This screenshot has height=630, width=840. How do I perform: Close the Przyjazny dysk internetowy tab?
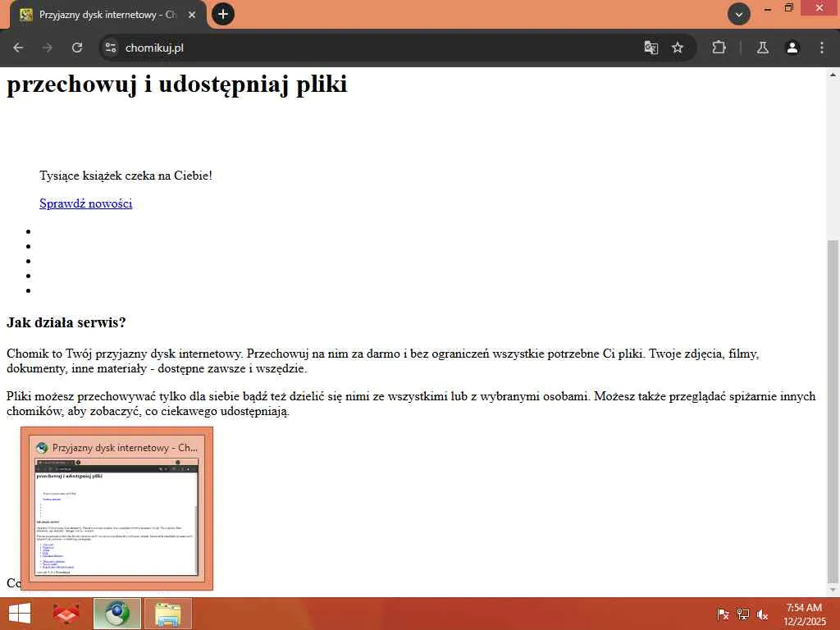coord(192,15)
